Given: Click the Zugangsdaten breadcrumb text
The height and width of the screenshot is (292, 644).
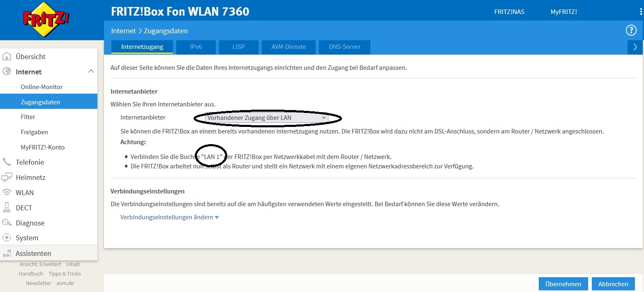Looking at the screenshot, I should [x=166, y=31].
